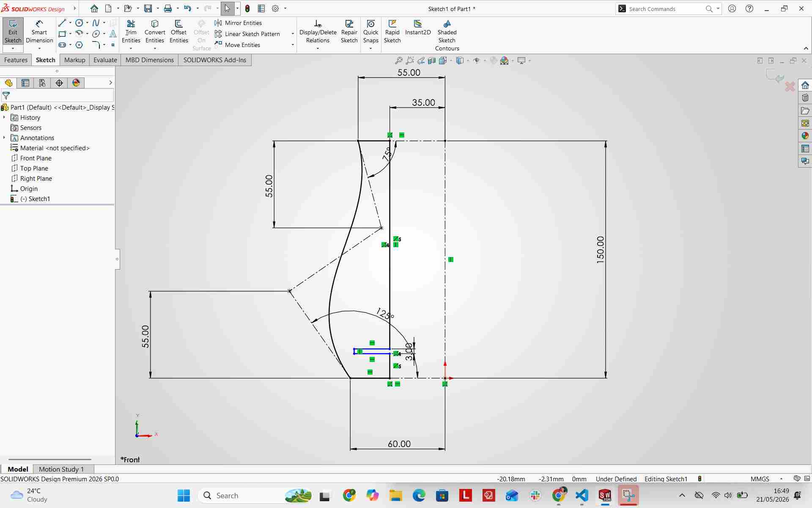Select the Spline sketch tool
Image resolution: width=812 pixels, height=508 pixels.
coord(96,23)
